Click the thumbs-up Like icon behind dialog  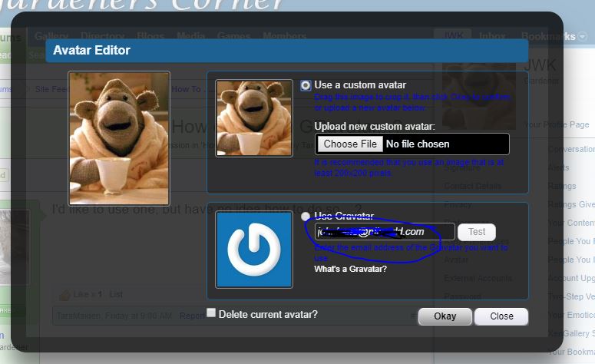coord(65,295)
